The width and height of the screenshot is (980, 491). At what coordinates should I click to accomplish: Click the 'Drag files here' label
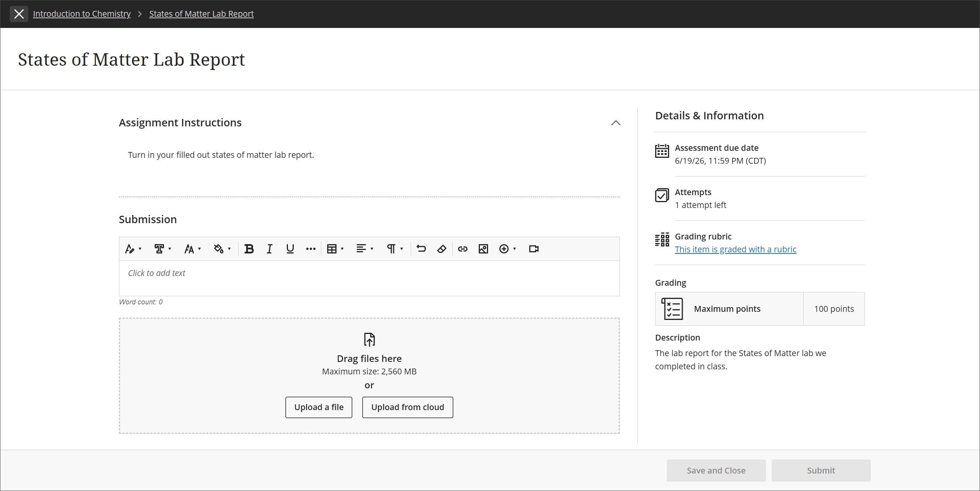(x=369, y=358)
